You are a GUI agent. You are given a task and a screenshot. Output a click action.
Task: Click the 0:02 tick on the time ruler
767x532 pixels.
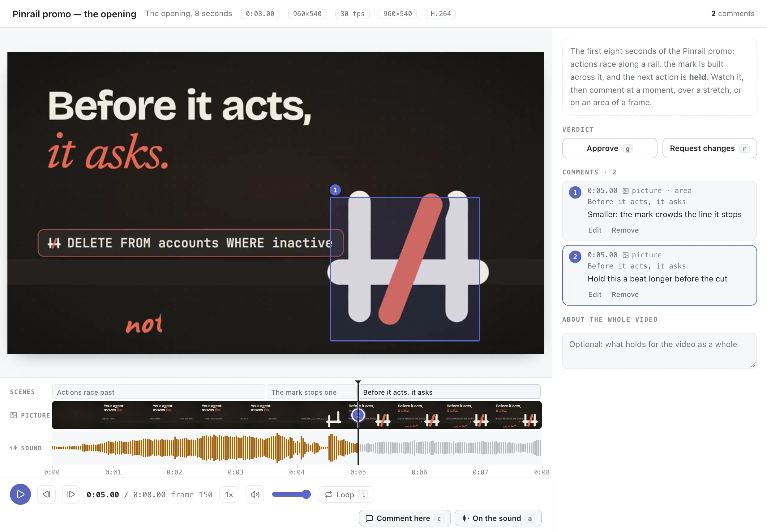(x=174, y=472)
